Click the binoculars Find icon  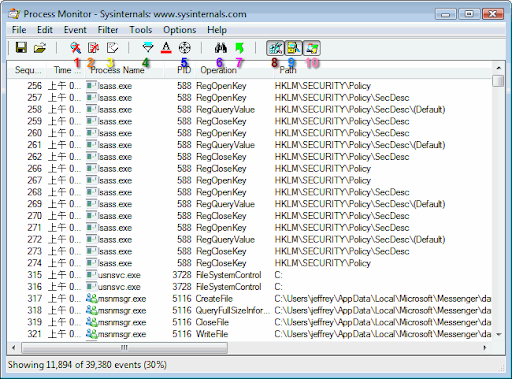(x=220, y=48)
